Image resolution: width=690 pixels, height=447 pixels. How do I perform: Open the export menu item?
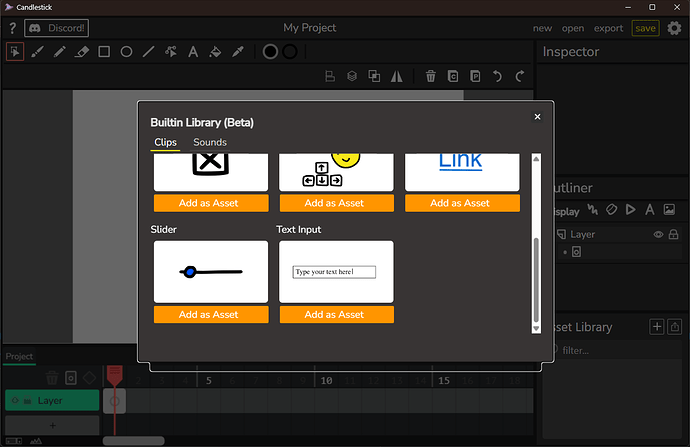click(x=608, y=28)
